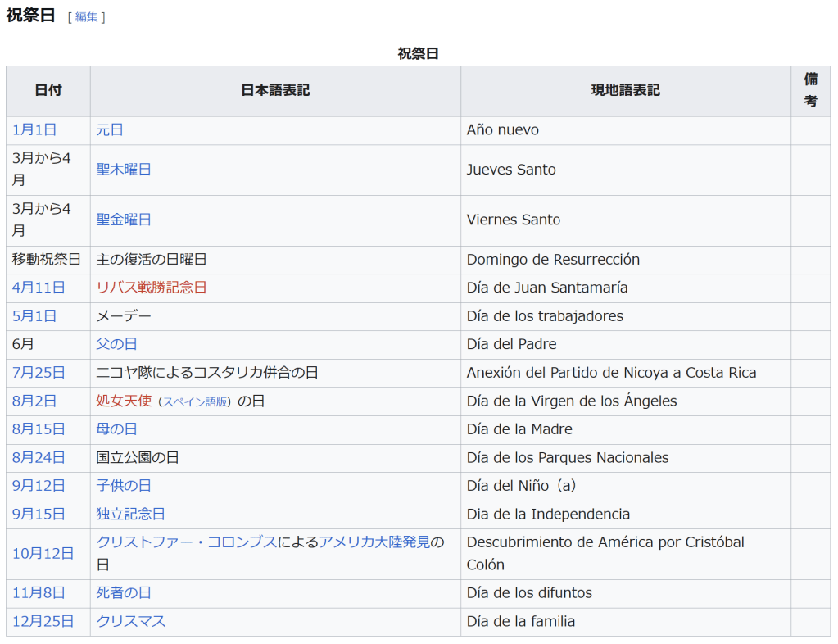838x644 pixels.
Task: Click the 4月11日 date link
Action: (39, 288)
